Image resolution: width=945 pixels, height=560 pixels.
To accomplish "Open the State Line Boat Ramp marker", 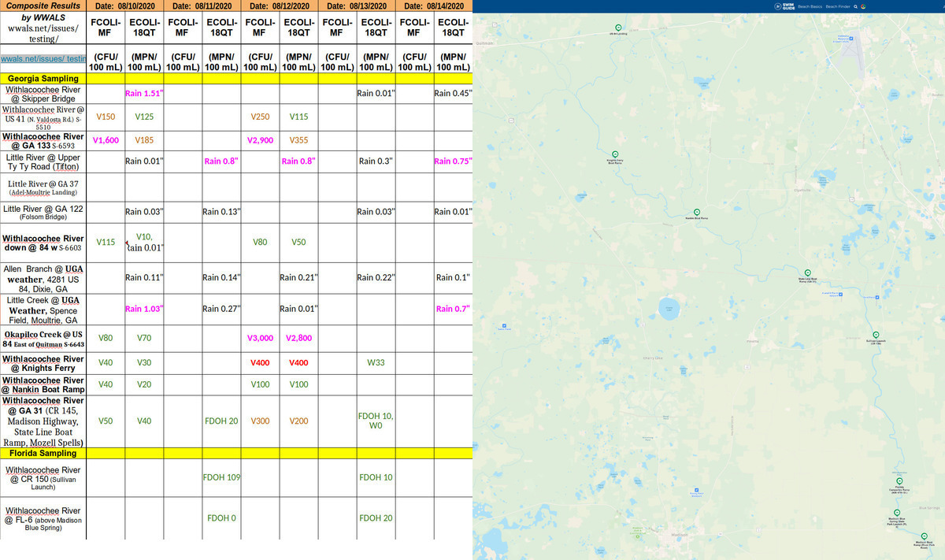I will (x=807, y=273).
